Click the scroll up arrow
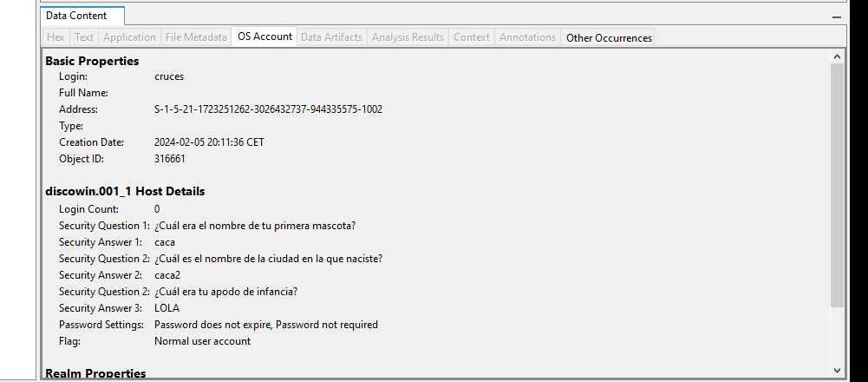868x382 pixels. pyautogui.click(x=837, y=56)
